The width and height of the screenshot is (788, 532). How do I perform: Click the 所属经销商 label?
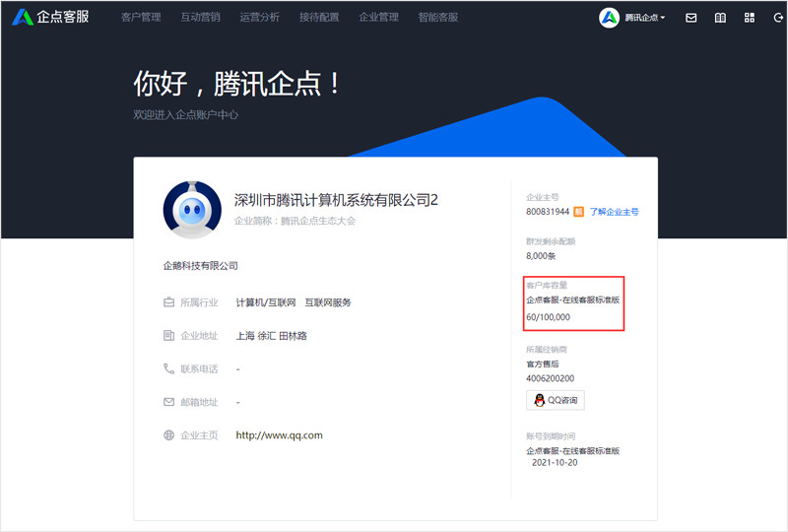[547, 349]
